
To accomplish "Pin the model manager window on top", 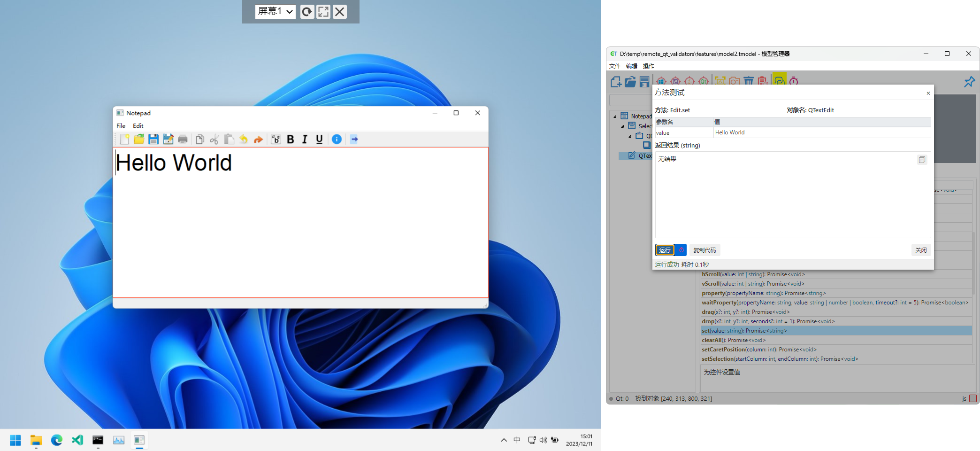I will (969, 81).
